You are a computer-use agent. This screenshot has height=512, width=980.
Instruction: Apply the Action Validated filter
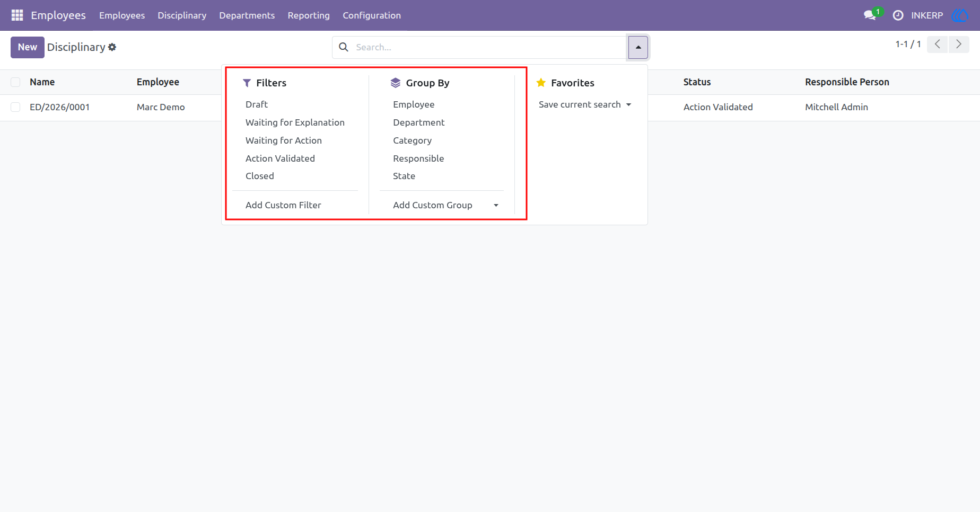[280, 158]
